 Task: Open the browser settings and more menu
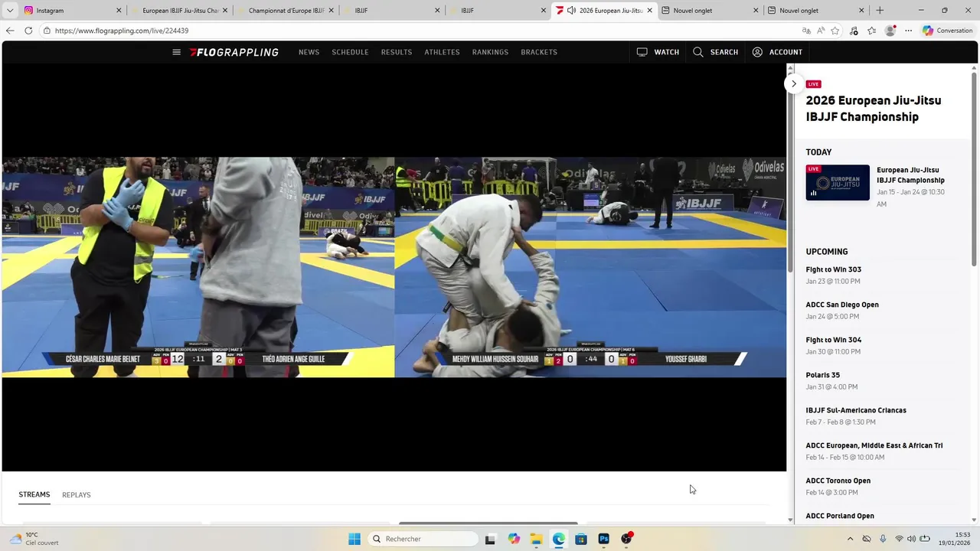[908, 31]
